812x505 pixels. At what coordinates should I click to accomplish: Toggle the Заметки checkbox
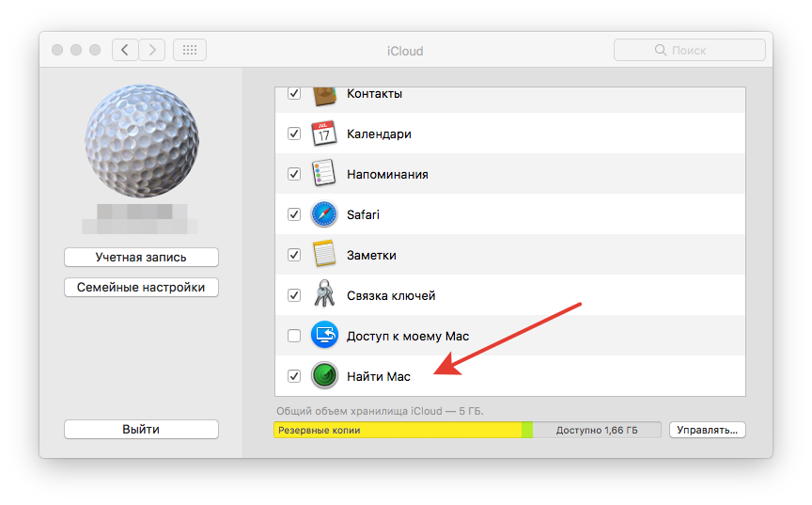(294, 255)
